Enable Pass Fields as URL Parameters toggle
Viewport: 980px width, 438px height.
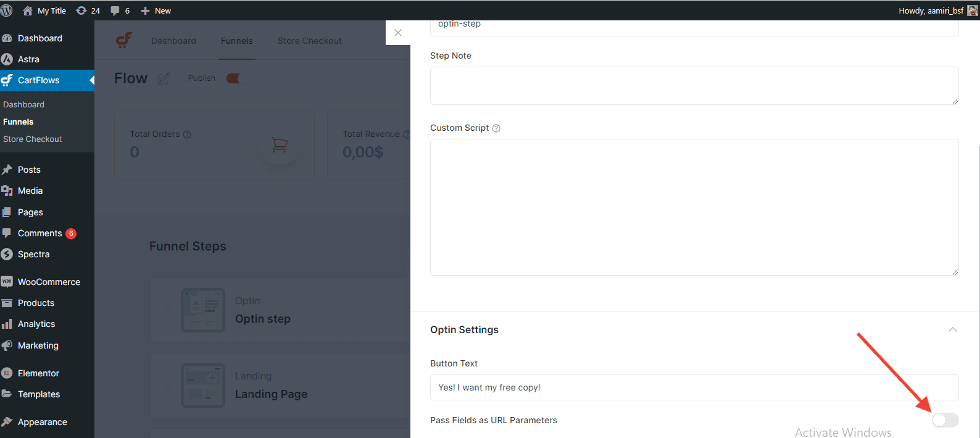(x=945, y=420)
